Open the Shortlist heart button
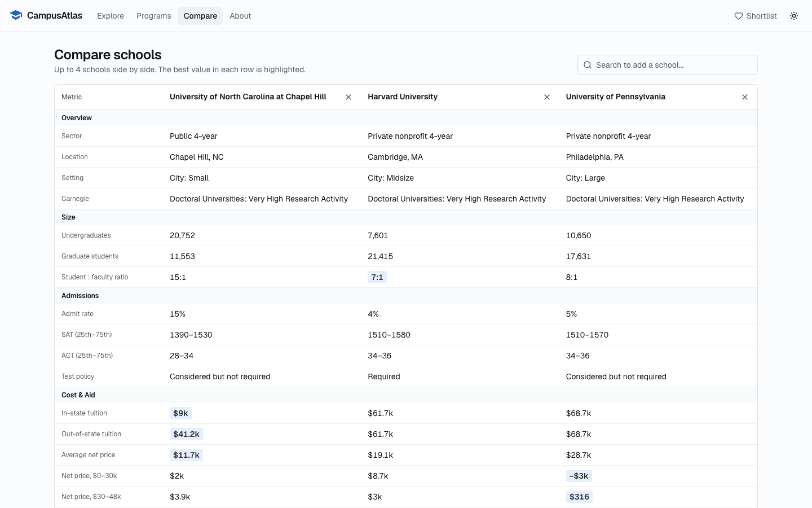This screenshot has width=812, height=508. (x=756, y=16)
